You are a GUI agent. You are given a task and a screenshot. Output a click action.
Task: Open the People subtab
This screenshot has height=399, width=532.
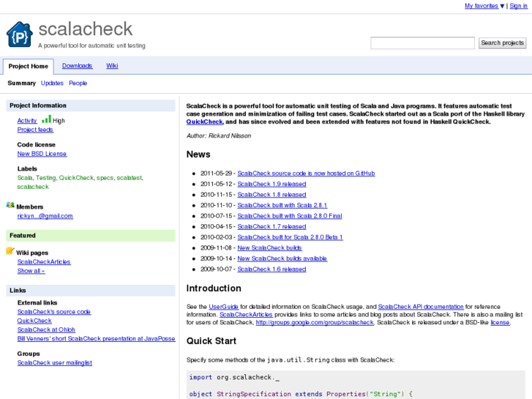pos(78,83)
